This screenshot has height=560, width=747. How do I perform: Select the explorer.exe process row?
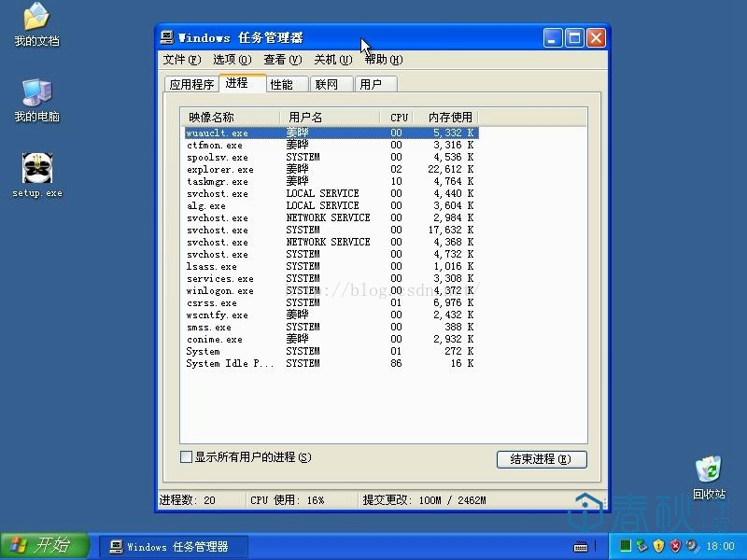(x=331, y=169)
